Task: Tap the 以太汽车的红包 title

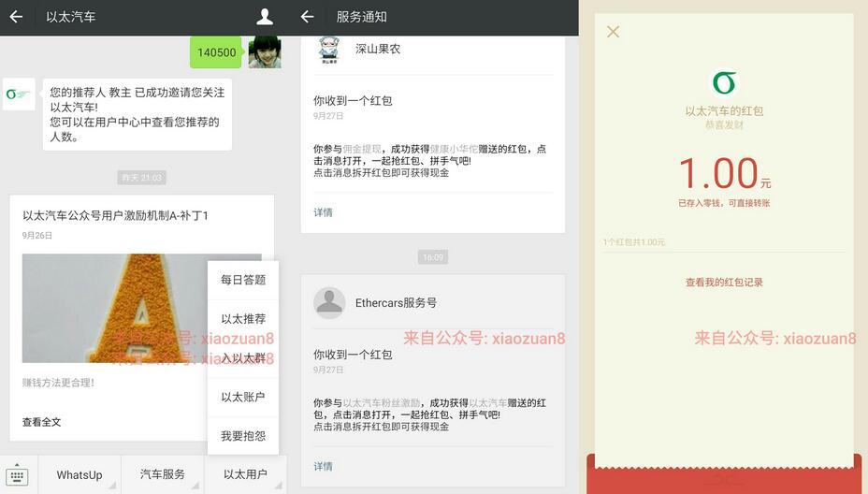Action: [x=724, y=110]
